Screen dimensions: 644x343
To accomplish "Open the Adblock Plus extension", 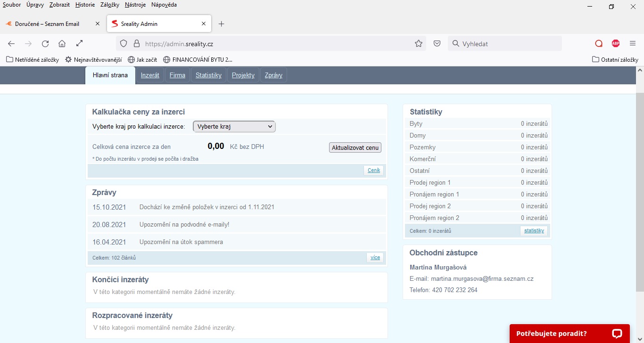I will pyautogui.click(x=616, y=44).
